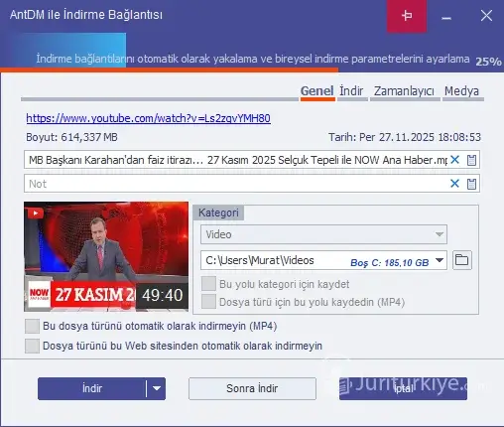Select the Kategori group label
The image size is (504, 427).
click(218, 213)
